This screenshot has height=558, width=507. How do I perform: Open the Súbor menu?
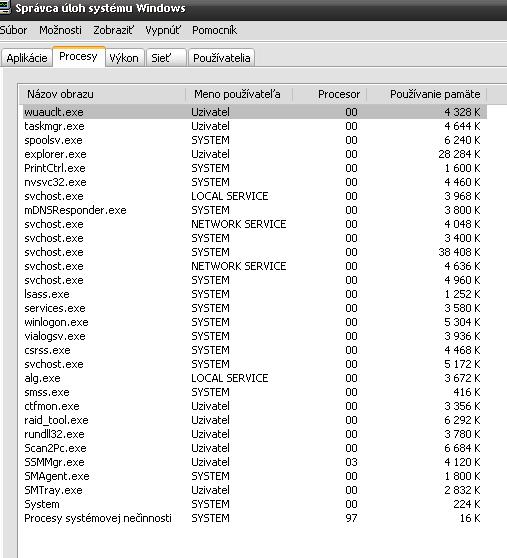point(14,30)
